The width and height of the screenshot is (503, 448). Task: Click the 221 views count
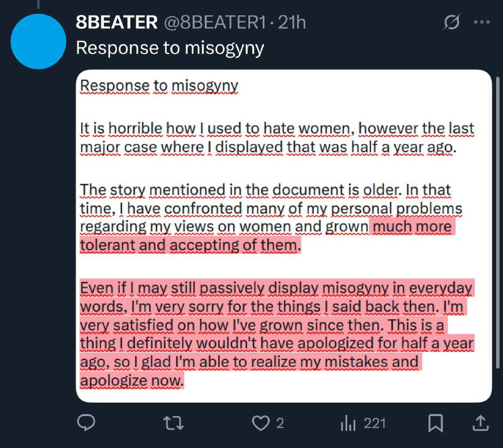point(374,423)
